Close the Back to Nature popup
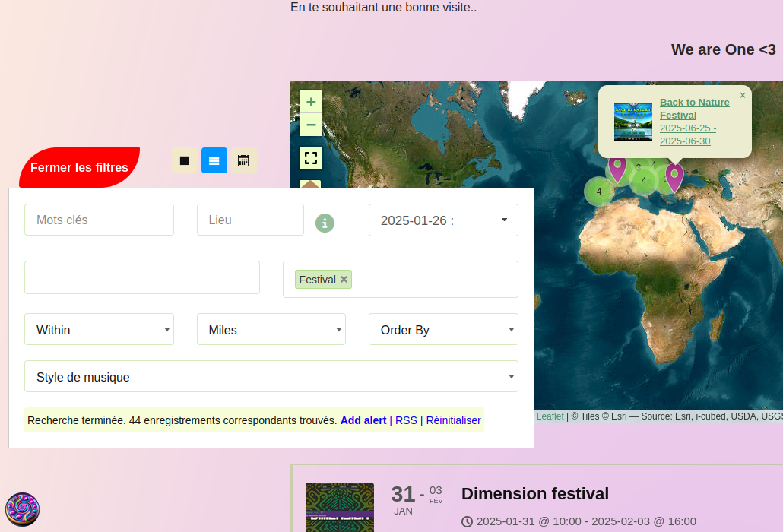Viewport: 783px width, 532px height. (x=743, y=95)
